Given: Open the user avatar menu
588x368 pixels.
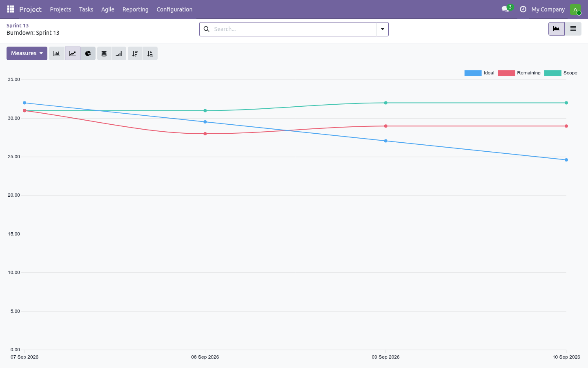Looking at the screenshot, I should click(575, 9).
